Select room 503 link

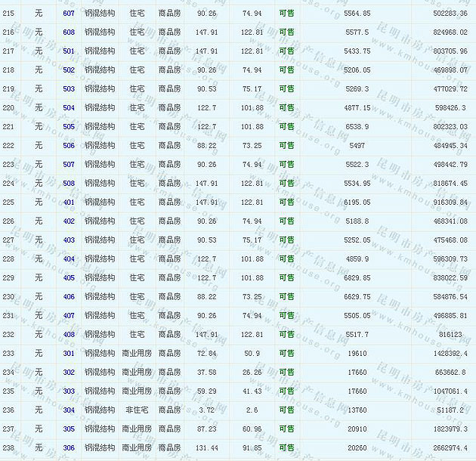click(69, 89)
